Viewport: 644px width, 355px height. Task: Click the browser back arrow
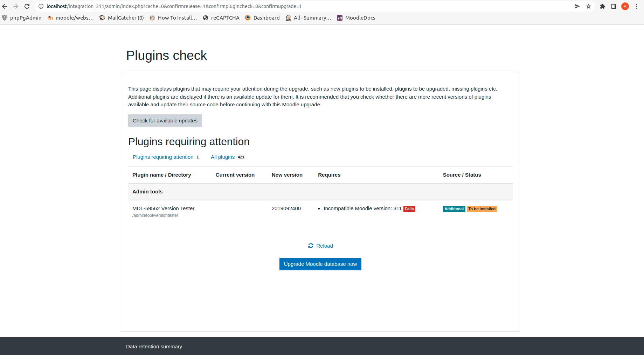[x=5, y=6]
